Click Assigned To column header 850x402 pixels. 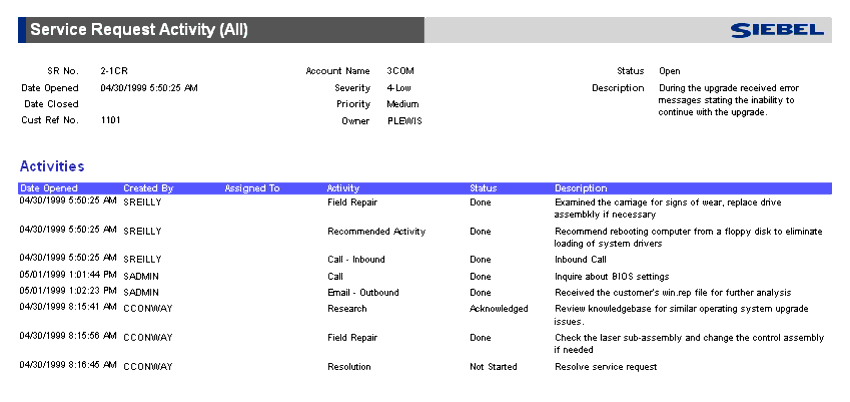click(252, 189)
